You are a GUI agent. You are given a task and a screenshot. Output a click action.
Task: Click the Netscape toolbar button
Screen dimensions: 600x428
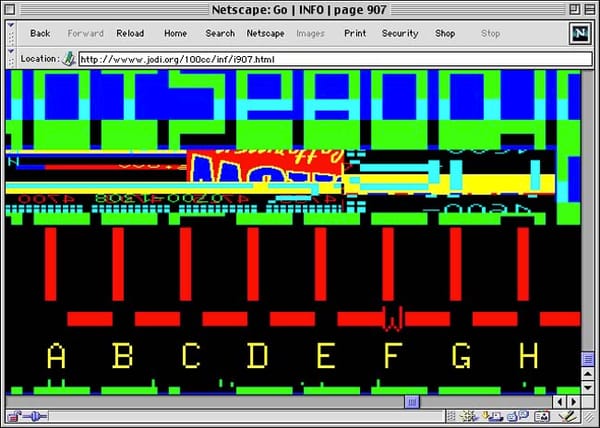click(265, 34)
